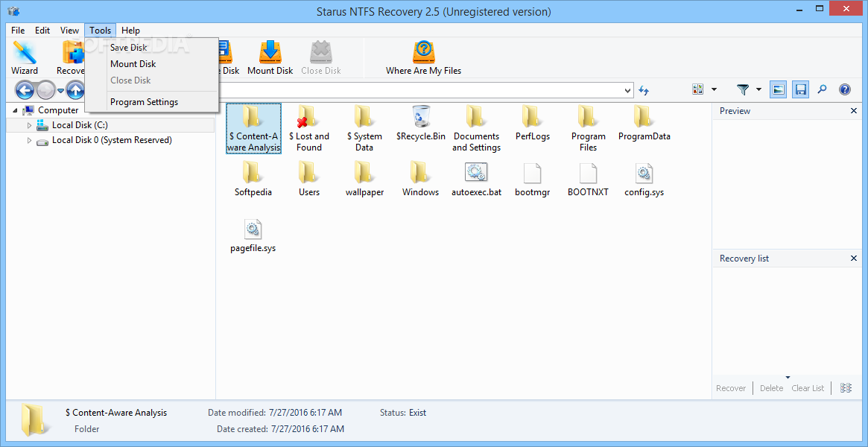Choose Save Disk from Tools menu
The height and width of the screenshot is (447, 868).
[x=152, y=48]
